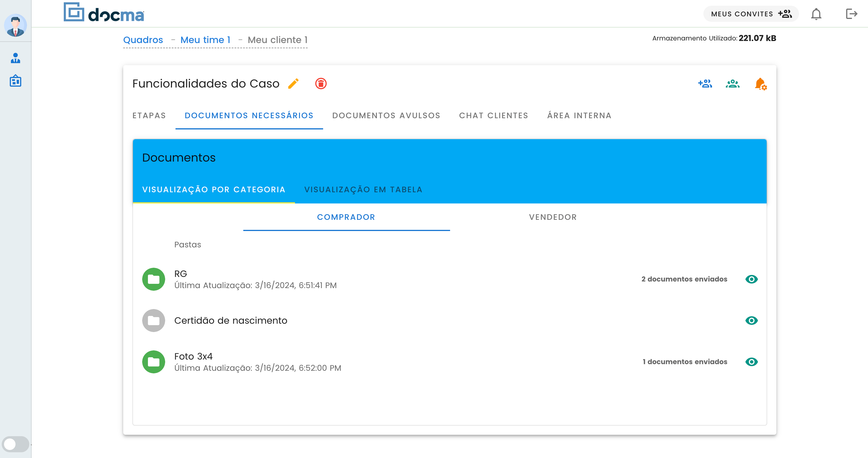868x458 pixels.
Task: View Foto 3x4 using the eye icon
Action: click(x=751, y=362)
